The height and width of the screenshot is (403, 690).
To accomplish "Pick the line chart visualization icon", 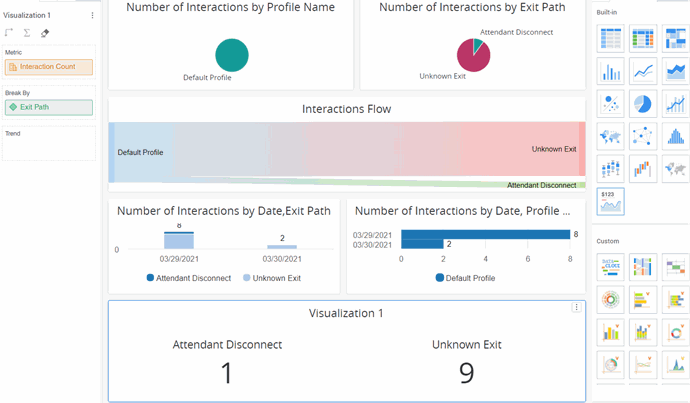I will point(643,72).
